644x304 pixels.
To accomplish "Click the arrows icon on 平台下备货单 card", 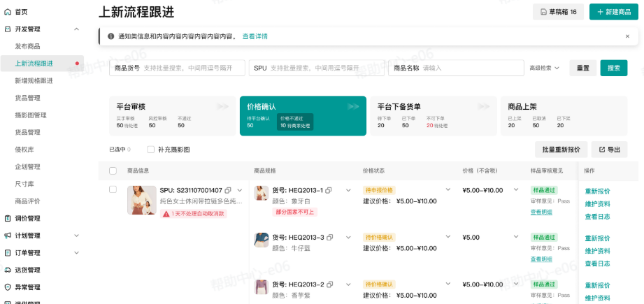I will pos(484,107).
